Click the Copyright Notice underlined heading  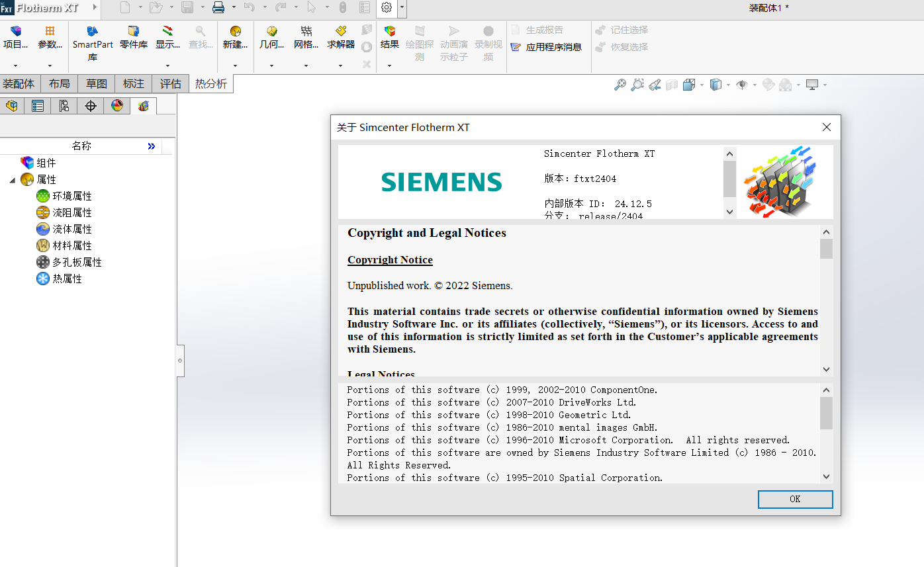pos(390,260)
